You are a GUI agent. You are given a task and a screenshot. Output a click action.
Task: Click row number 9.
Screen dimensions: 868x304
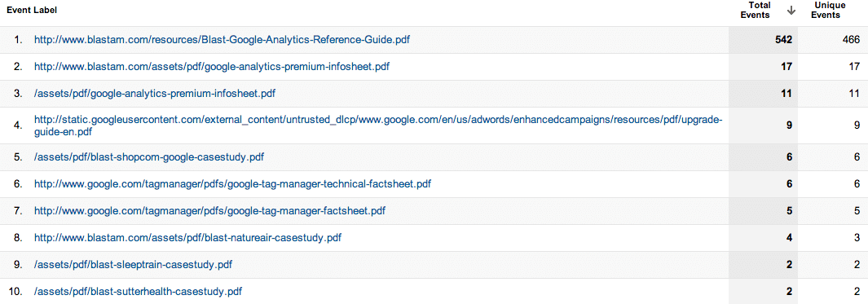tap(18, 265)
